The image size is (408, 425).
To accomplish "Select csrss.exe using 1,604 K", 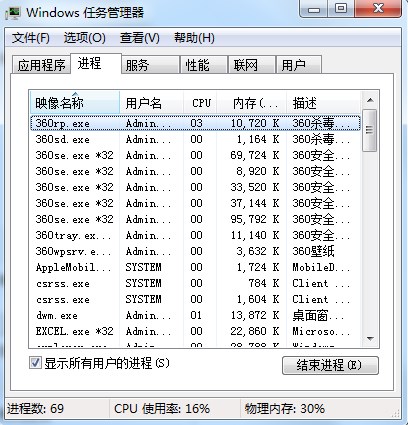I will 195,299.
